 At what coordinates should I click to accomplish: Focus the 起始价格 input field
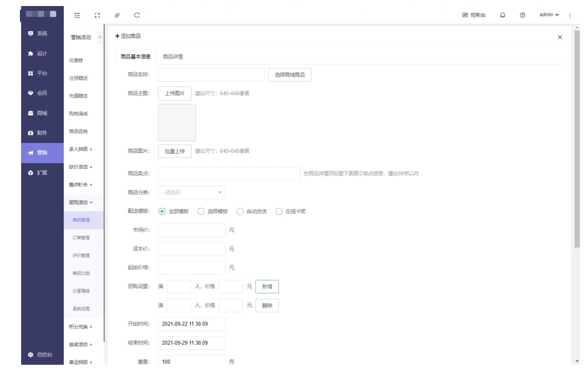[192, 268]
